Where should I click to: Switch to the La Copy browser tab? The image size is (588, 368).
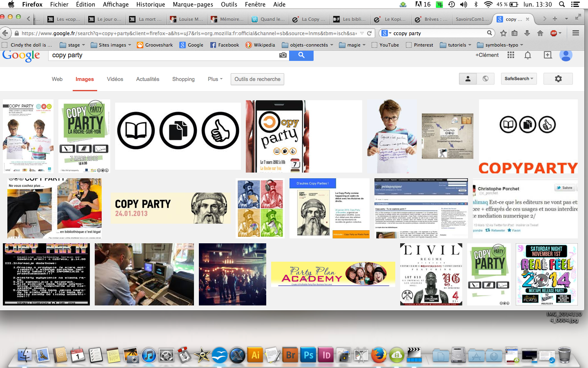(x=309, y=19)
